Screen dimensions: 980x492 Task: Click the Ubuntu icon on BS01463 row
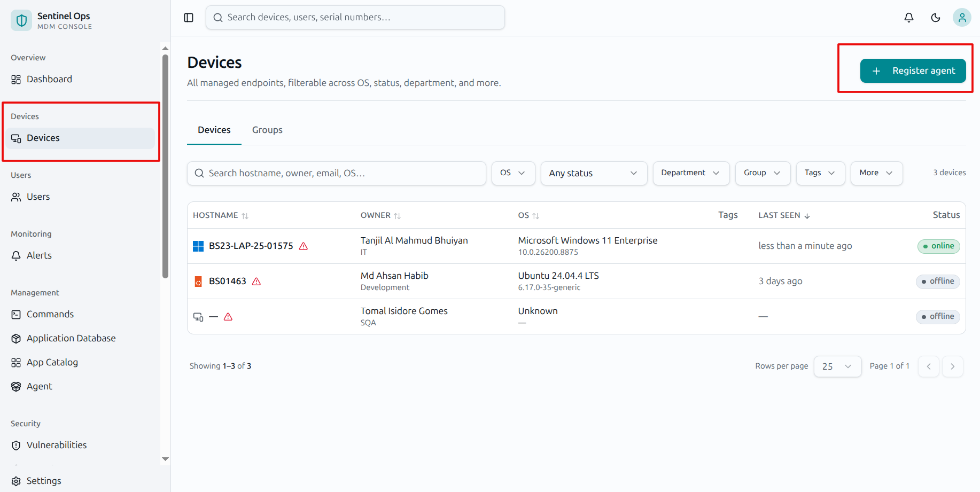pos(198,282)
